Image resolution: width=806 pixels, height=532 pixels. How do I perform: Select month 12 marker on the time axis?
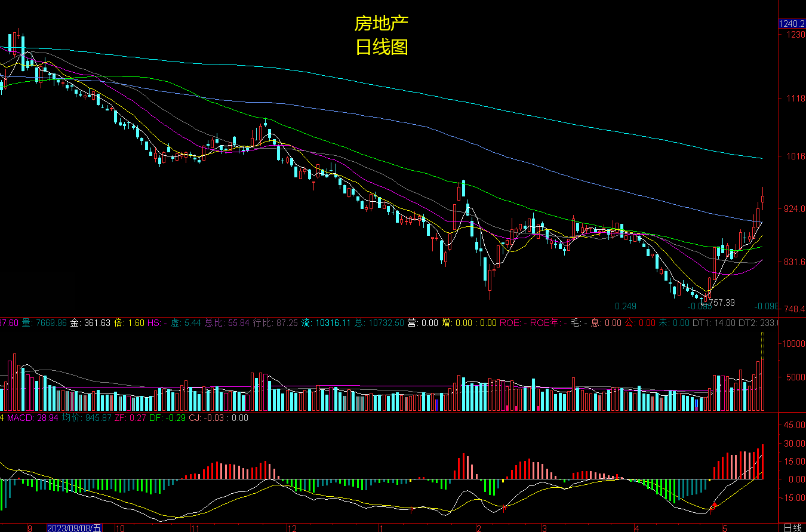pos(292,528)
